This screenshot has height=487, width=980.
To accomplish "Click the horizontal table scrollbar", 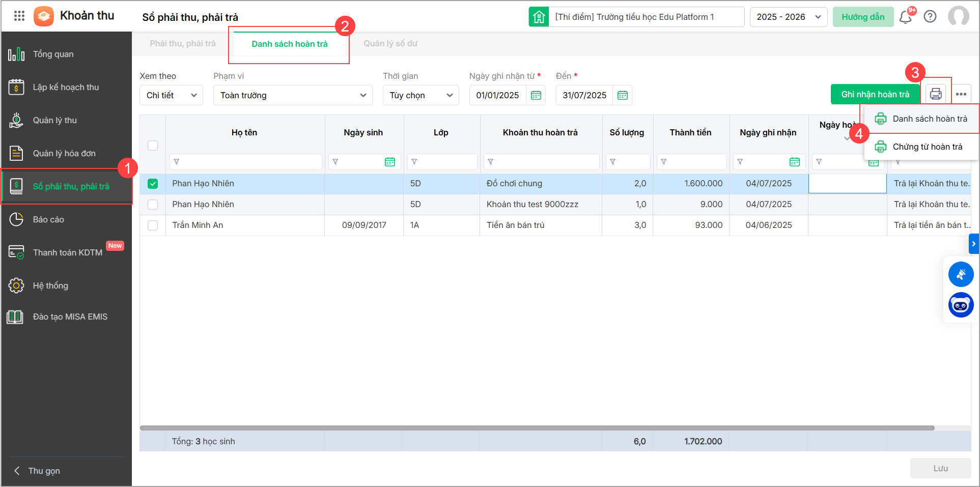I will (537, 428).
